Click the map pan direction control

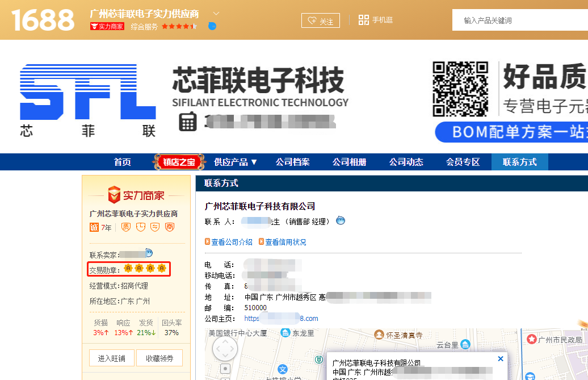[225, 349]
